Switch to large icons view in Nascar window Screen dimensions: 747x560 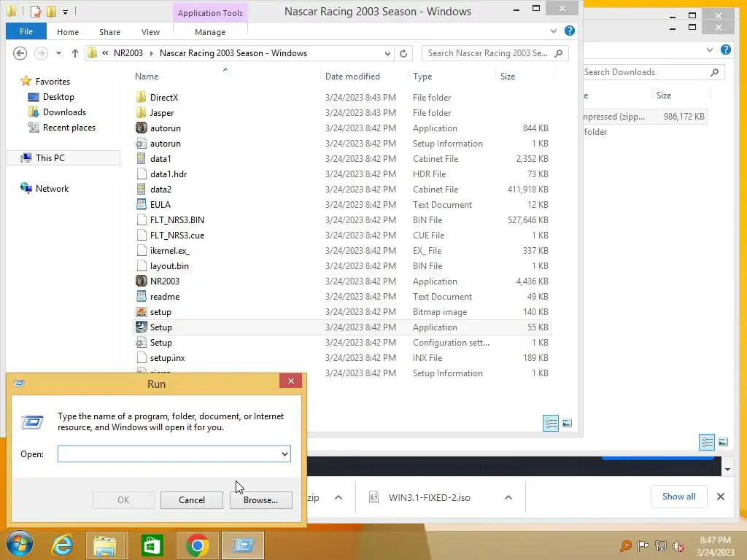567,423
